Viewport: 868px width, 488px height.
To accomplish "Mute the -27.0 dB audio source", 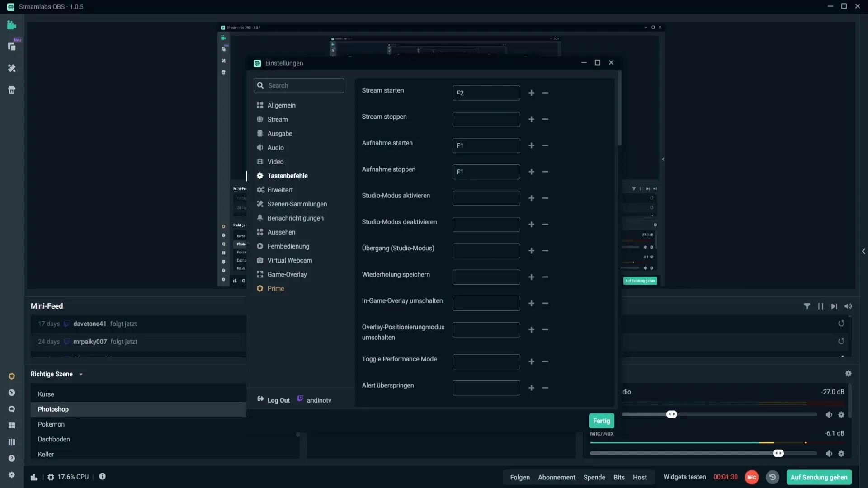I will pos(829,415).
